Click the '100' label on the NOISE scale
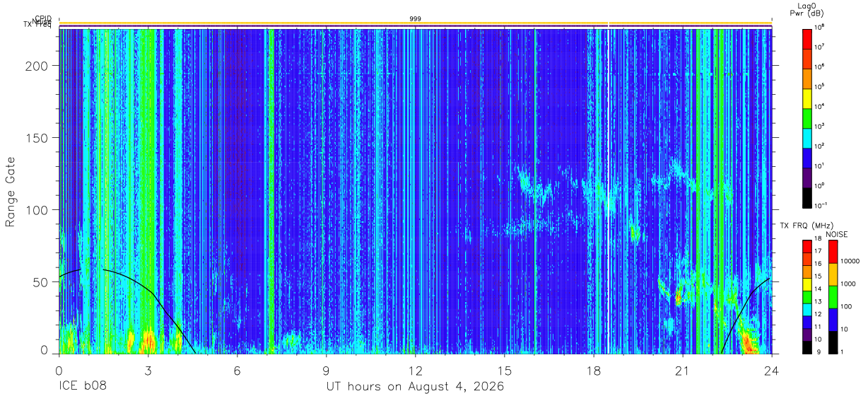This screenshot has height=401, width=868. coord(848,306)
